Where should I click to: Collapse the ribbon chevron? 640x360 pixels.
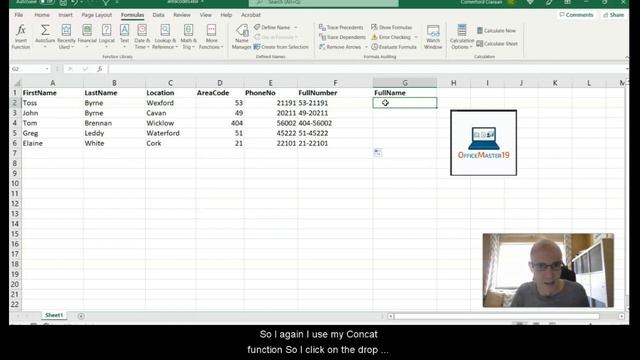click(x=627, y=57)
